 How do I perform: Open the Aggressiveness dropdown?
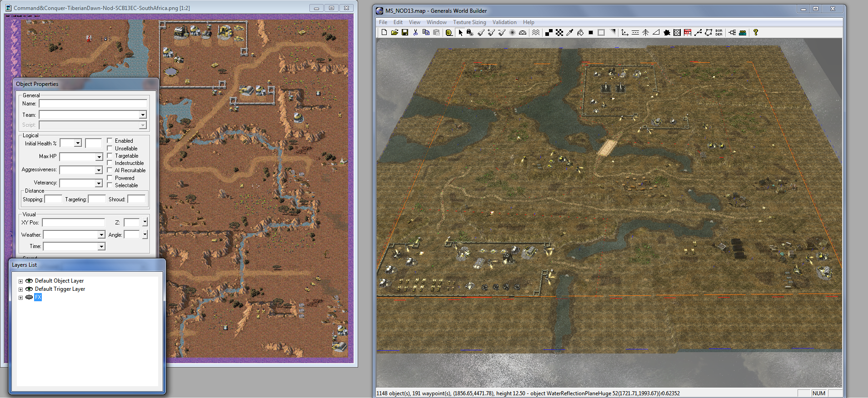click(x=99, y=170)
